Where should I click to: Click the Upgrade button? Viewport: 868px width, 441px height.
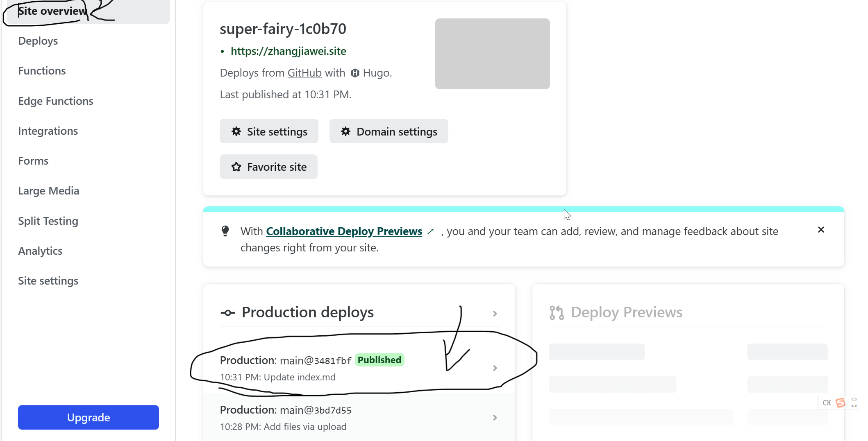click(x=89, y=417)
